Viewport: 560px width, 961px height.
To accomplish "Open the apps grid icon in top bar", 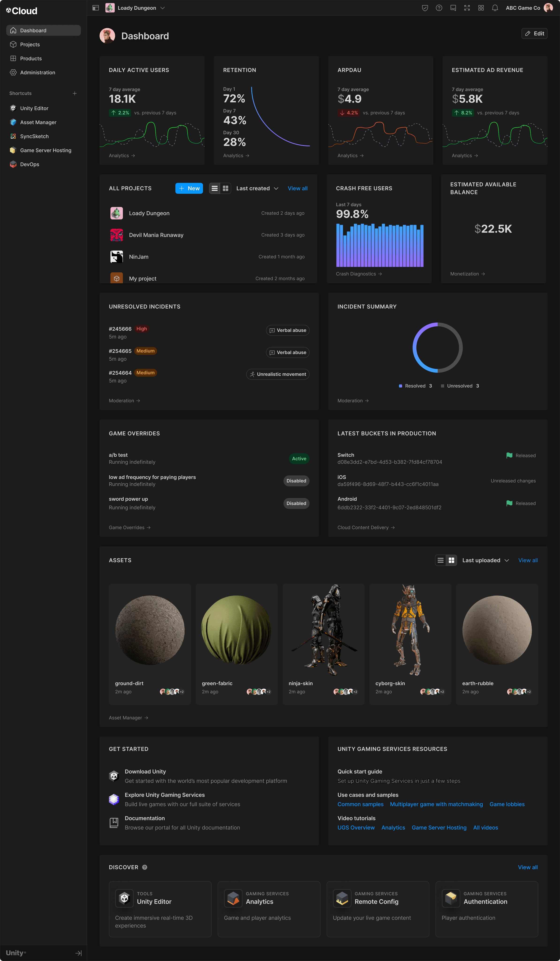I will (x=481, y=8).
